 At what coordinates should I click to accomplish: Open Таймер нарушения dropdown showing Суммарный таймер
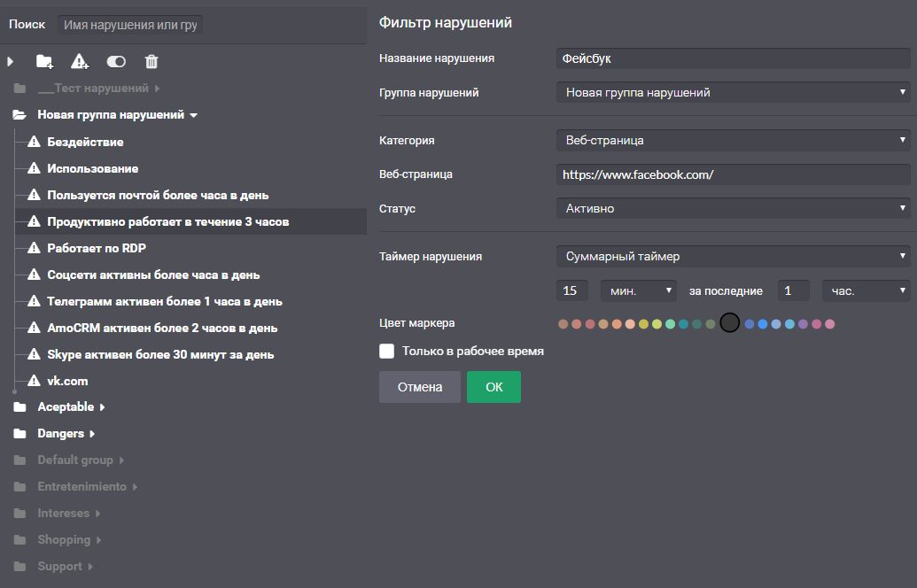point(734,256)
